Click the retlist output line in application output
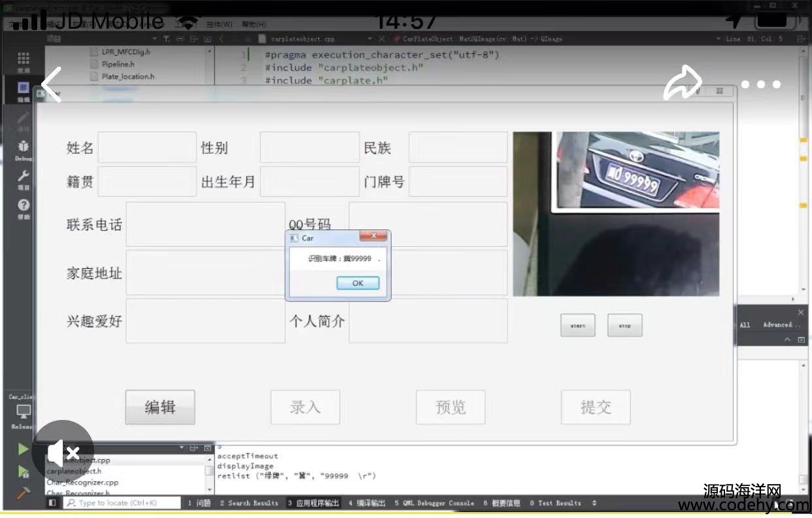Viewport: 812px width, 518px height. [297, 476]
